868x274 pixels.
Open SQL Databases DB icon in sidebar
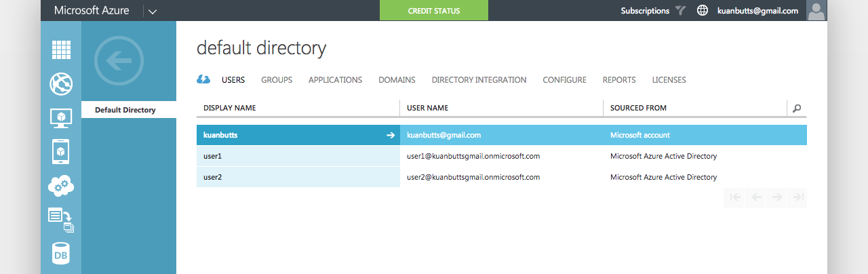click(61, 253)
